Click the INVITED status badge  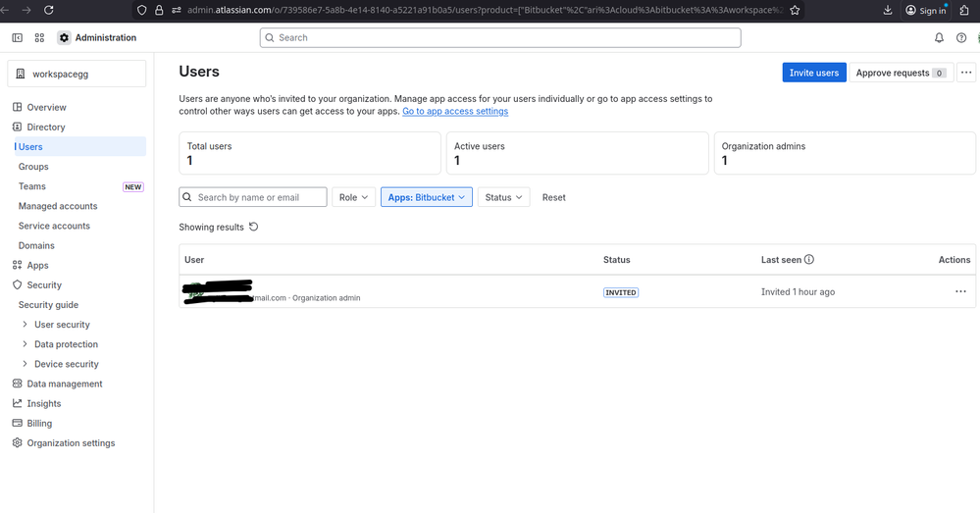(x=621, y=292)
